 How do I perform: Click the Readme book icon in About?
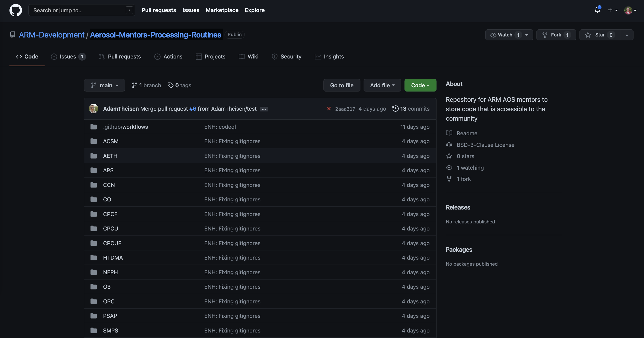pos(449,133)
